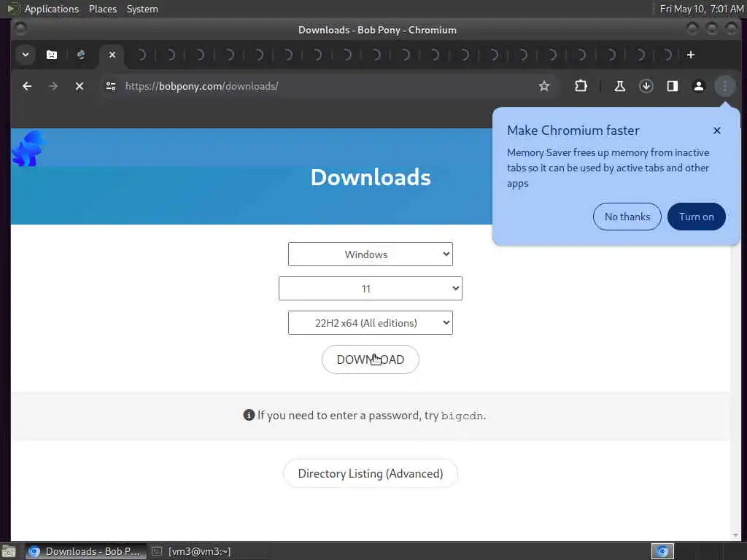Stop loading the page
This screenshot has width=747, height=560.
click(x=80, y=86)
